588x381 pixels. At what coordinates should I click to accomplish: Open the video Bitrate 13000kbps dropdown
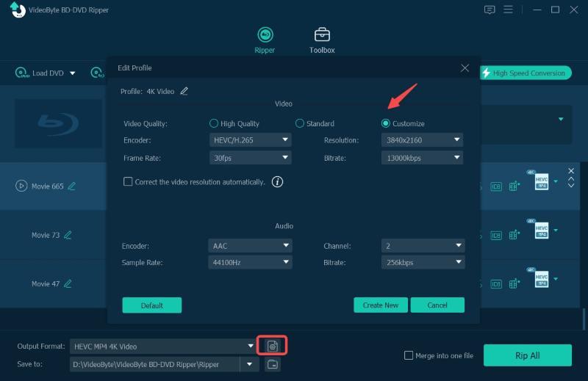(422, 158)
